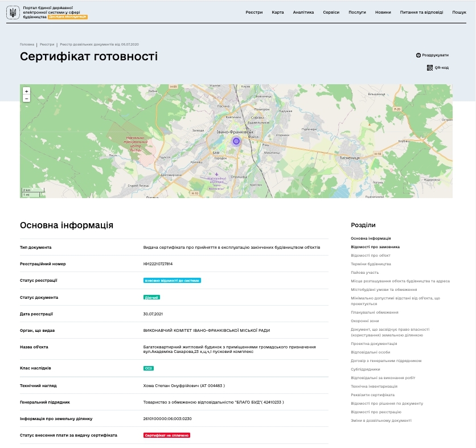The image size is (476, 448).
Task: Open the QR-код icon
Action: pyautogui.click(x=430, y=68)
